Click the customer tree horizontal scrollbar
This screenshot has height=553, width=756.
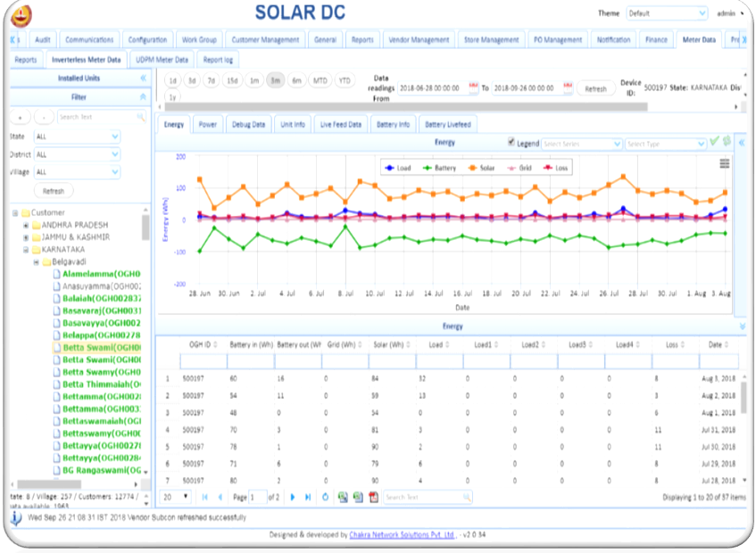[49, 484]
